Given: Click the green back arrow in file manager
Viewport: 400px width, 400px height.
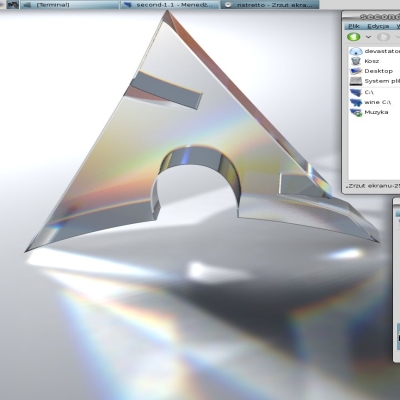Looking at the screenshot, I should [354, 37].
